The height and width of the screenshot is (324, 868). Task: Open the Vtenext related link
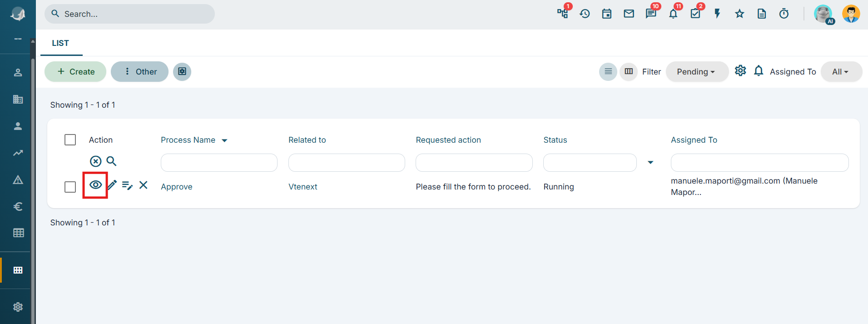[x=303, y=187]
